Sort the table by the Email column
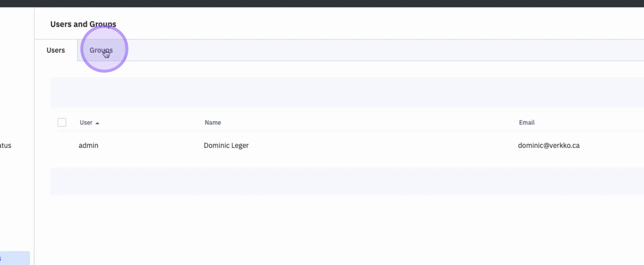This screenshot has width=644, height=265. [x=527, y=122]
